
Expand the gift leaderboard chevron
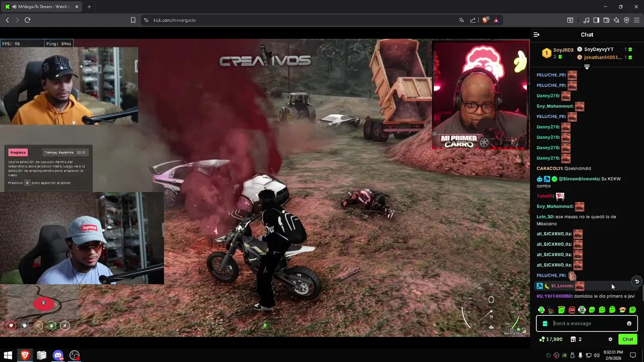[587, 67]
